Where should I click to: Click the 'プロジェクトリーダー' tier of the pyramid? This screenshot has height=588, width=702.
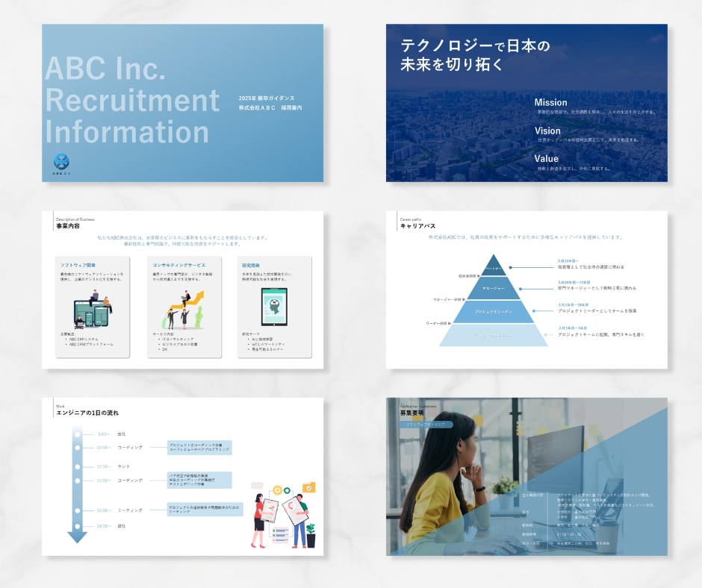494,312
